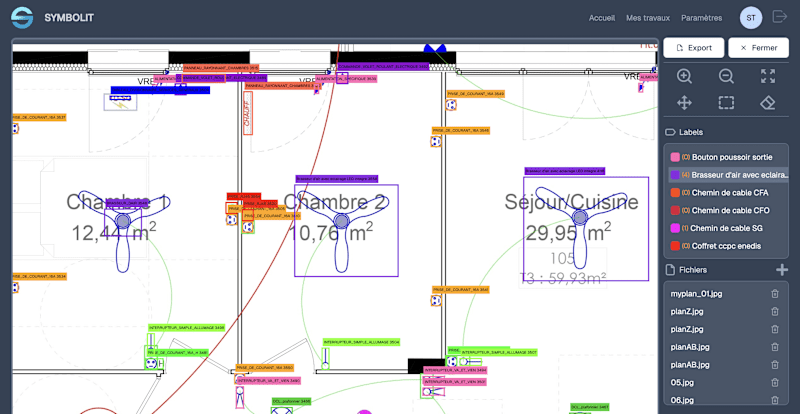This screenshot has height=414, width=800.
Task: Click the Export button
Action: (x=694, y=48)
